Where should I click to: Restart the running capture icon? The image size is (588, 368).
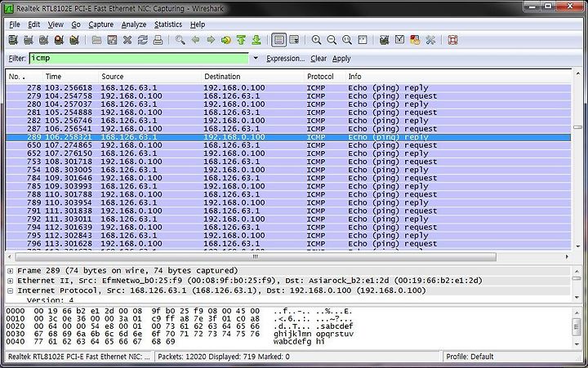tap(74, 40)
